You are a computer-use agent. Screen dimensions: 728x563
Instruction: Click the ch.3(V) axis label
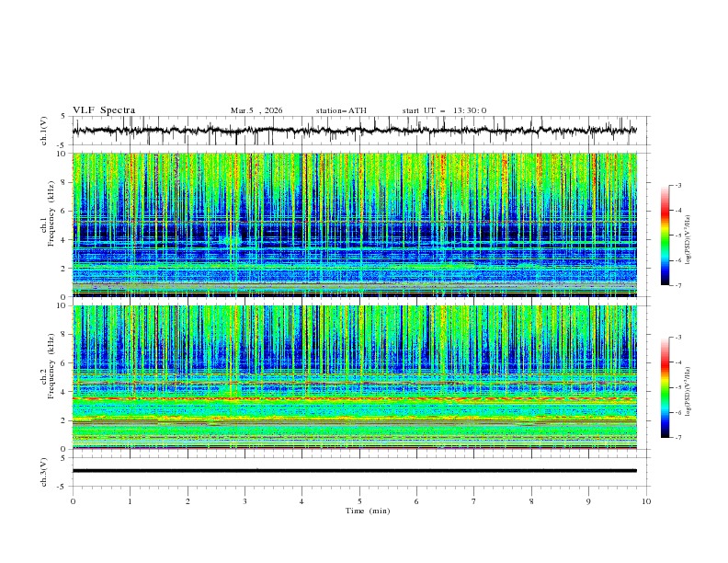[x=44, y=472]
